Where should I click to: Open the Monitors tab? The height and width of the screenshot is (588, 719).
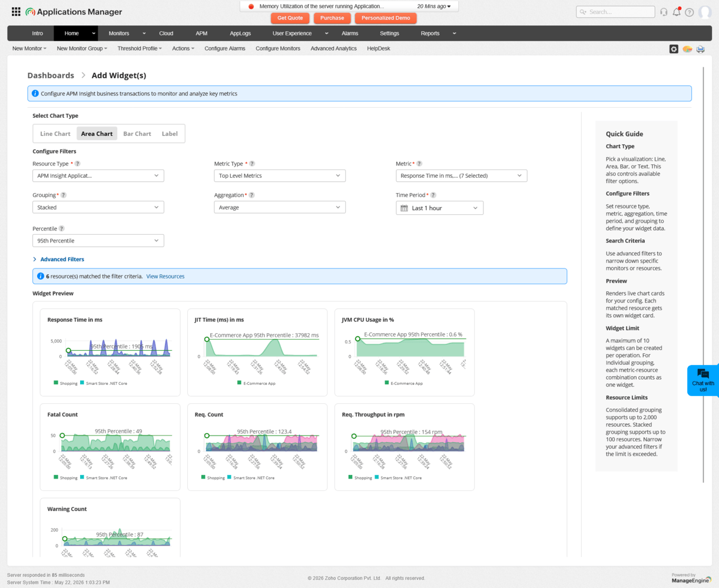[x=119, y=34]
